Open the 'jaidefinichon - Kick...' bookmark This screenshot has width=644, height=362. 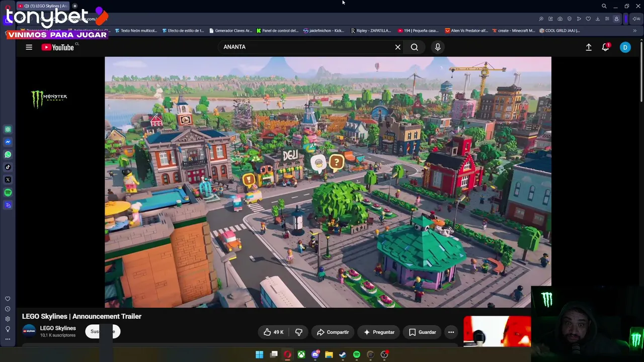[324, 31]
